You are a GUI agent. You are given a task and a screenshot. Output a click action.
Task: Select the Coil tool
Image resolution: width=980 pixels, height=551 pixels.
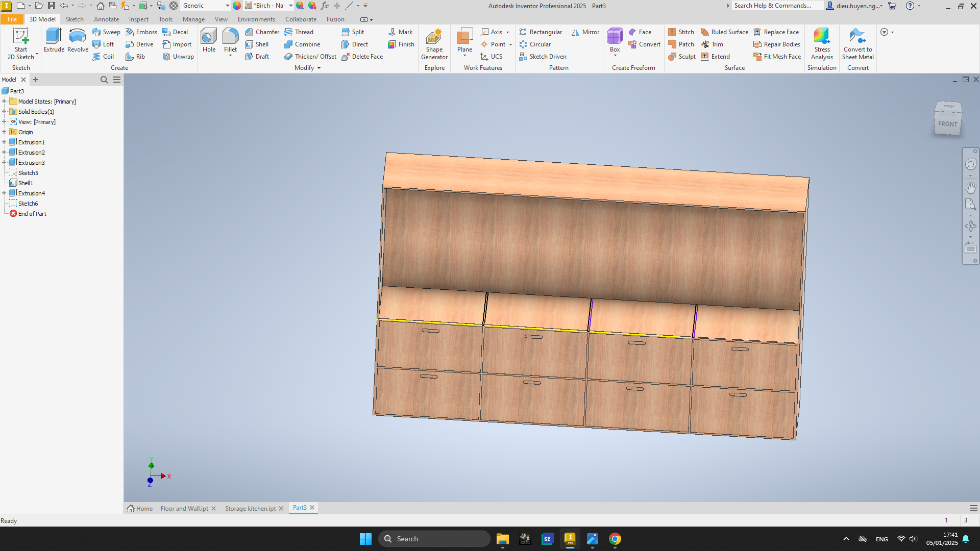click(x=103, y=56)
